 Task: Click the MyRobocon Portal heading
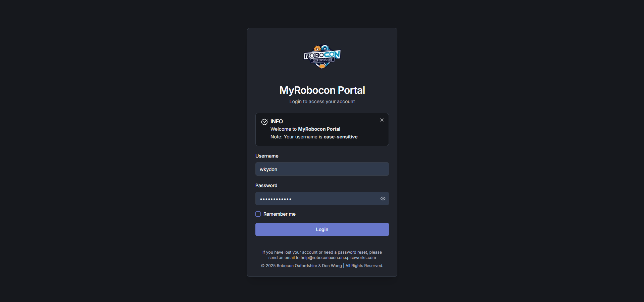click(x=322, y=90)
